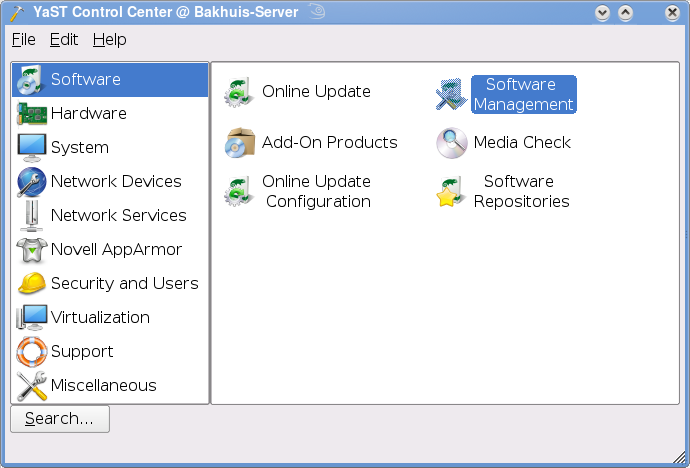Image resolution: width=690 pixels, height=468 pixels.
Task: Select the Virtualization label
Action: pos(100,318)
